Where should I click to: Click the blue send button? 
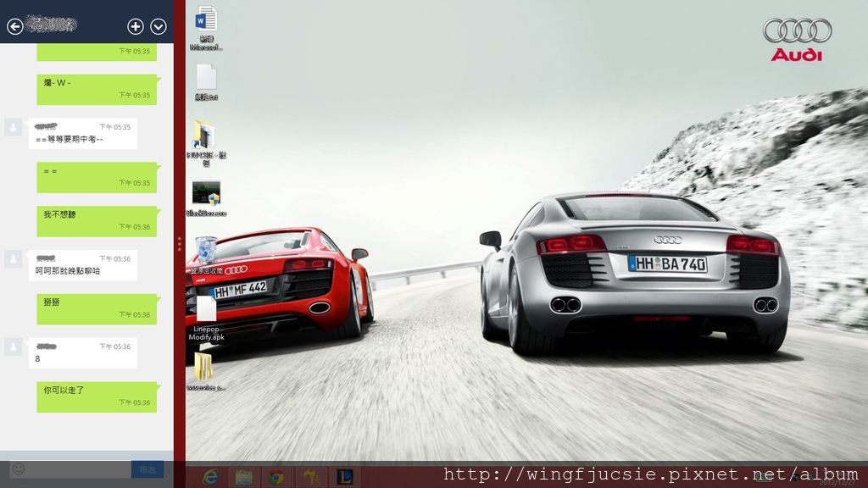click(x=147, y=469)
